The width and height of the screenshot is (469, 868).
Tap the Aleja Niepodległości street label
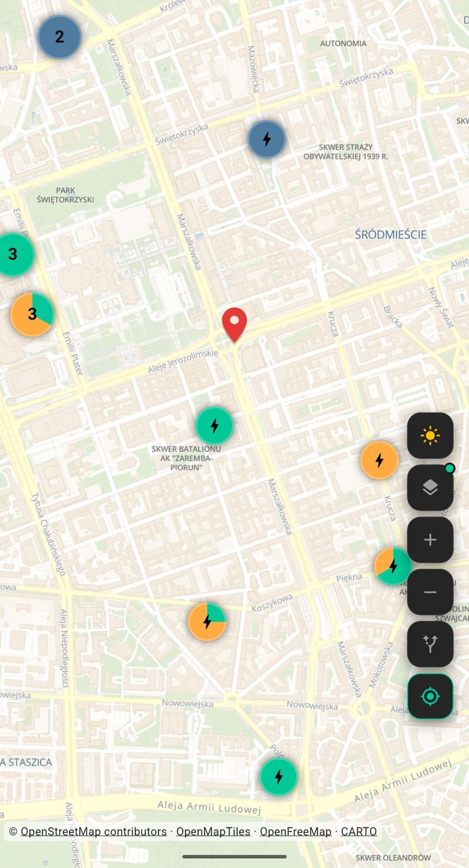[64, 648]
